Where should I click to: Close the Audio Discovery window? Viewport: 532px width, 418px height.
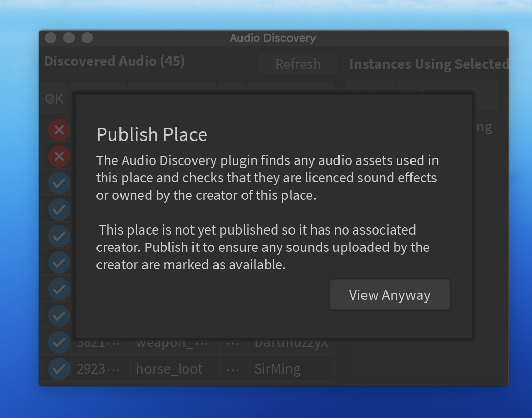point(51,38)
